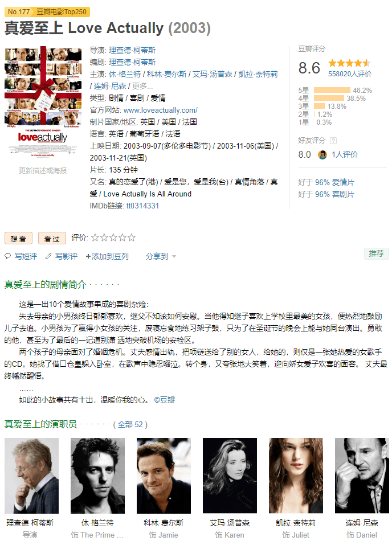
Task: Select the fifth rating star
Action: [x=132, y=237]
